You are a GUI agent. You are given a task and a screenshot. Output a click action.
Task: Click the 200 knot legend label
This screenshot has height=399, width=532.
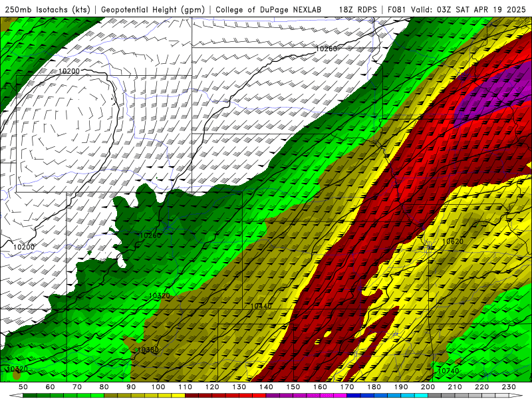click(x=428, y=387)
